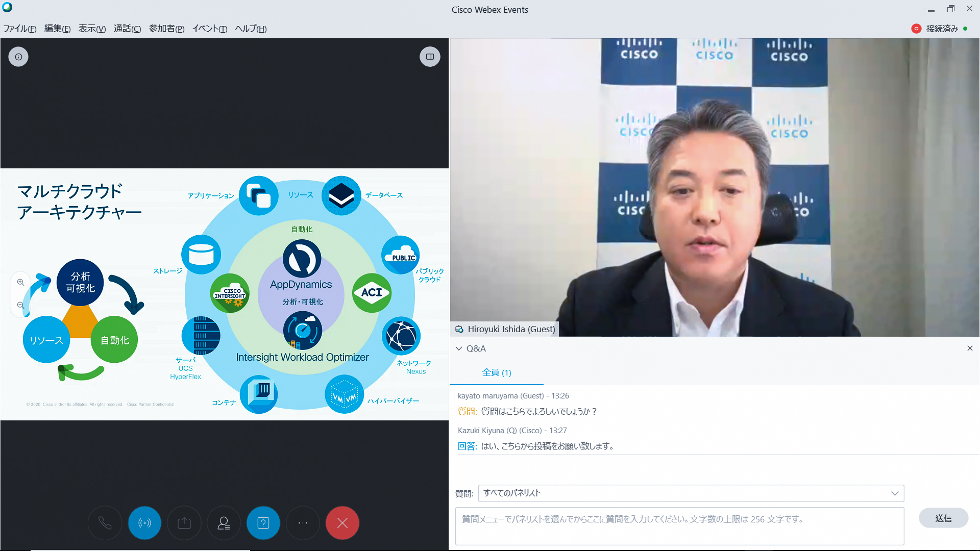
Task: Close the Q&A panel
Action: click(970, 348)
